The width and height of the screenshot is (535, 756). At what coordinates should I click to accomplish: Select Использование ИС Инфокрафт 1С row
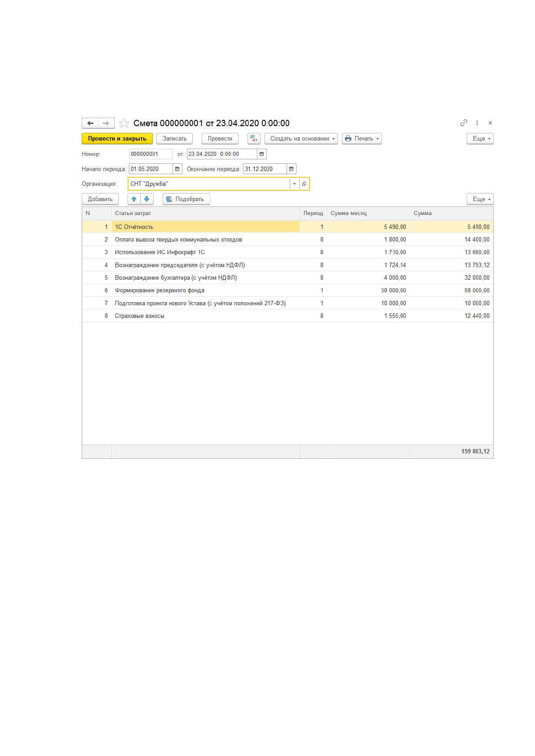tap(287, 252)
